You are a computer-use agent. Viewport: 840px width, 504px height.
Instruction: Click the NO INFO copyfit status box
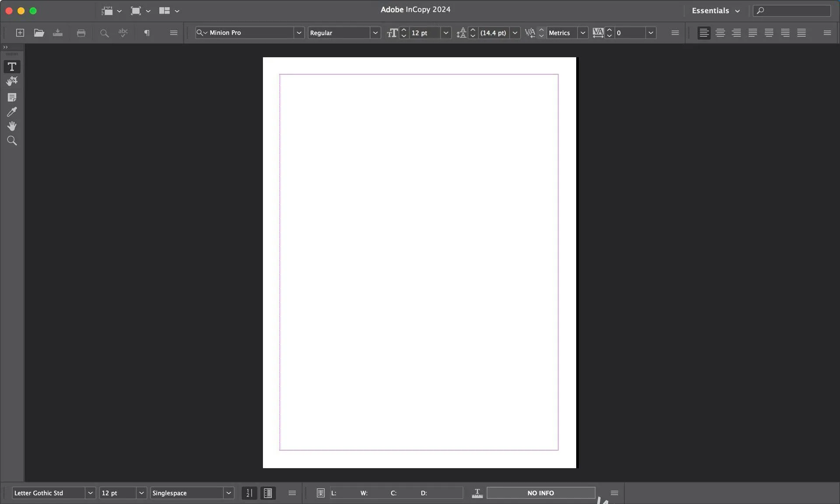pos(541,493)
